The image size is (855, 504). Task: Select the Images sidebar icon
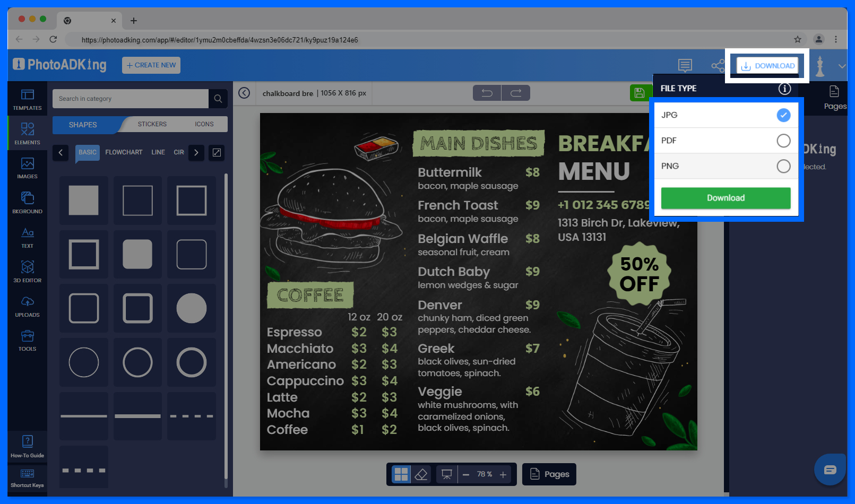click(27, 168)
